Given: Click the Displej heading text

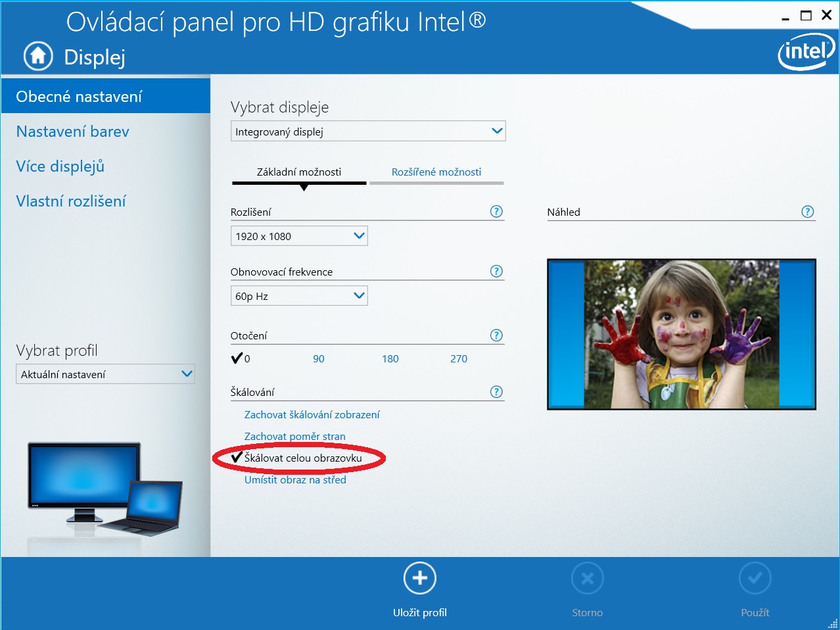Looking at the screenshot, I should click(x=95, y=57).
